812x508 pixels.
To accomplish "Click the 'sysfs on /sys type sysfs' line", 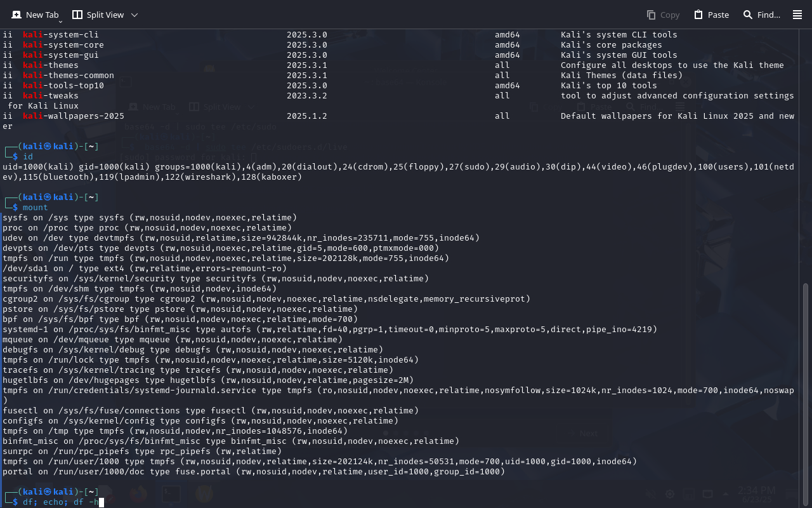I will [x=150, y=218].
